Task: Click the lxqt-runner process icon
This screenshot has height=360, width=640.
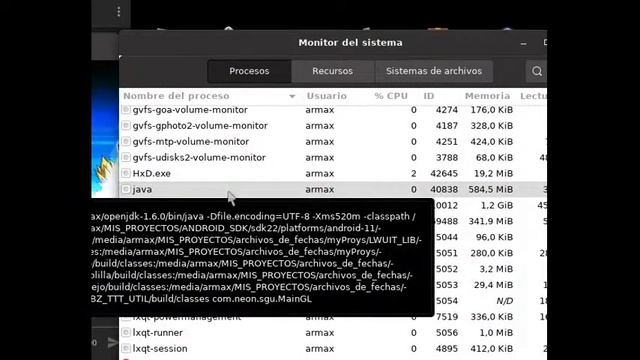Action: [126, 332]
